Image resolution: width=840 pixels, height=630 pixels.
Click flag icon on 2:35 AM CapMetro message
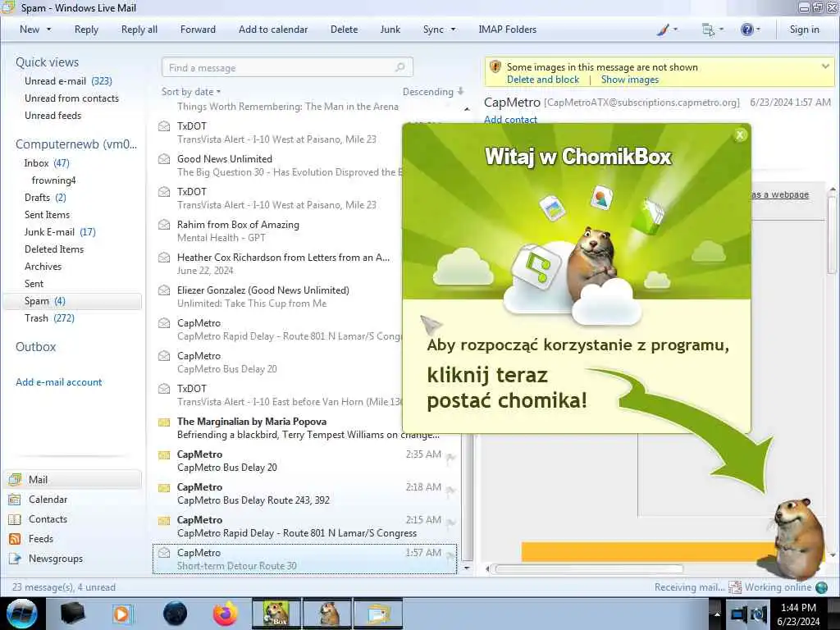[x=450, y=458]
